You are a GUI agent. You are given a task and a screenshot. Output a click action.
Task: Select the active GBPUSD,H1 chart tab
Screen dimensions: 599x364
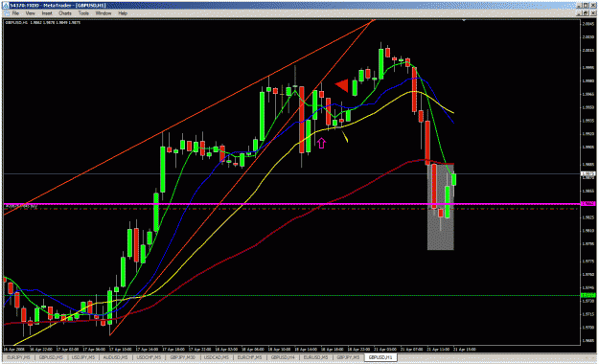pos(380,357)
